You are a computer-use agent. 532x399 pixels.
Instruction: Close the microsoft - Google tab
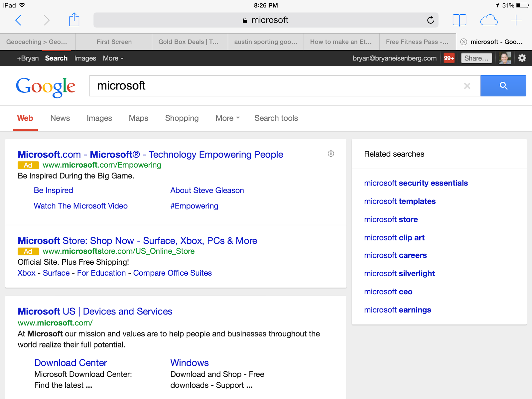tap(464, 42)
